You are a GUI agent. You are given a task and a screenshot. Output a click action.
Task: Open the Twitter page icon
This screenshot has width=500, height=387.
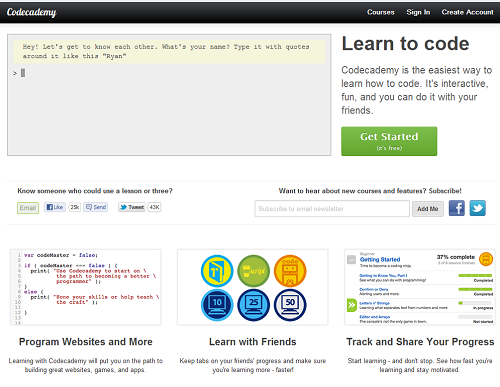coord(478,208)
